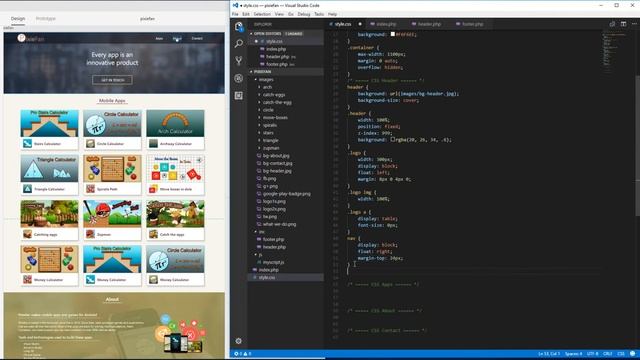Open myscript.js in the js folder
This screenshot has height=360, width=640.
tap(273, 262)
